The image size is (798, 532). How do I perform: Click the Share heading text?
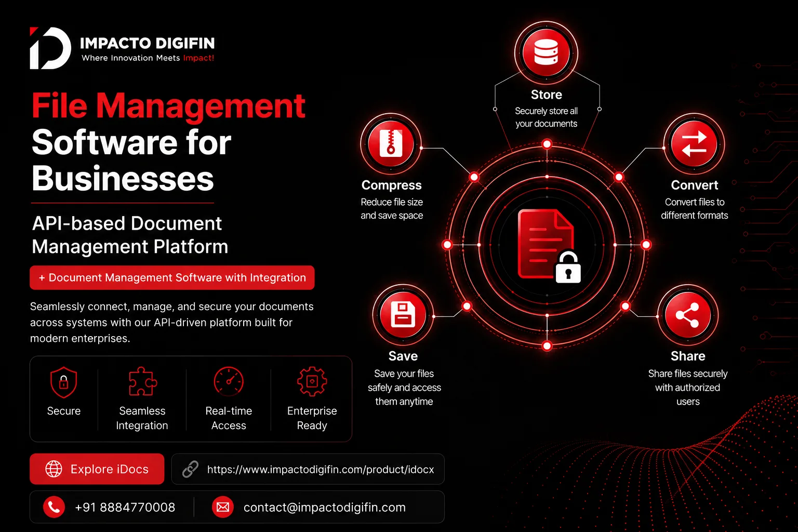pyautogui.click(x=688, y=356)
